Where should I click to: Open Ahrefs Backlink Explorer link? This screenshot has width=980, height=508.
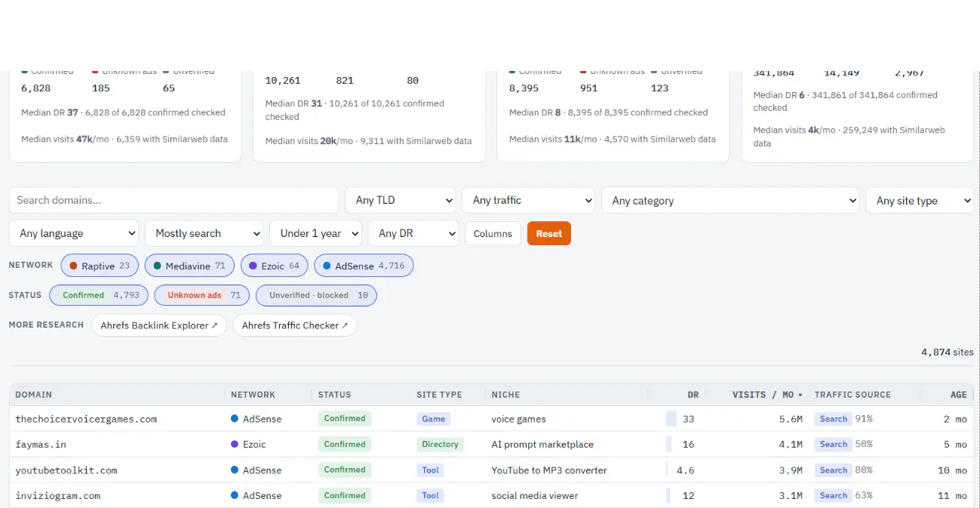point(159,325)
